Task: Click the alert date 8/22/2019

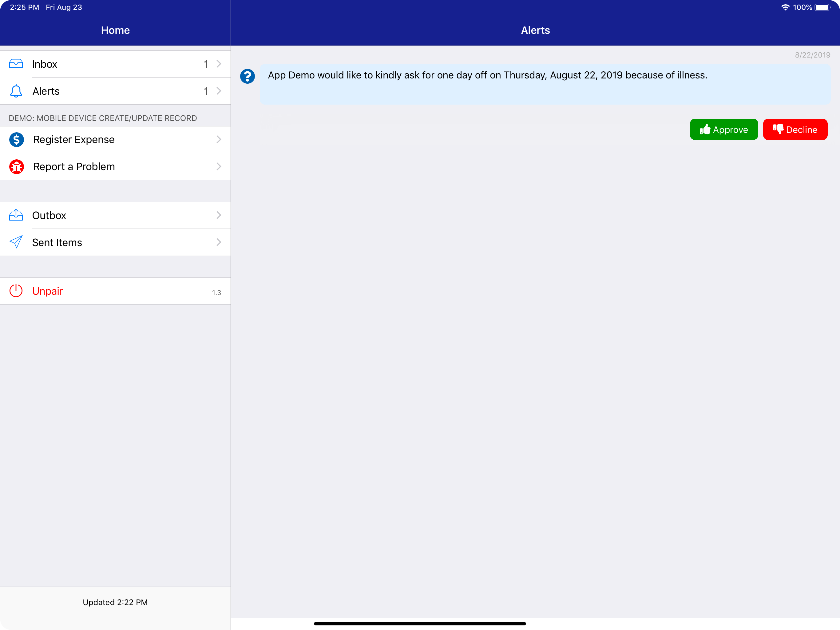Action: click(x=813, y=55)
